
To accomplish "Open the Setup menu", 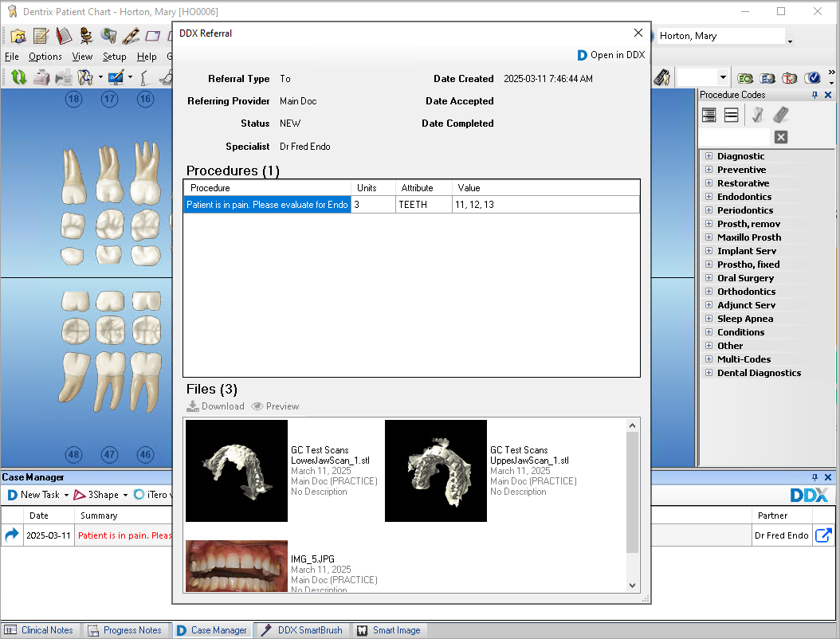I will 114,57.
